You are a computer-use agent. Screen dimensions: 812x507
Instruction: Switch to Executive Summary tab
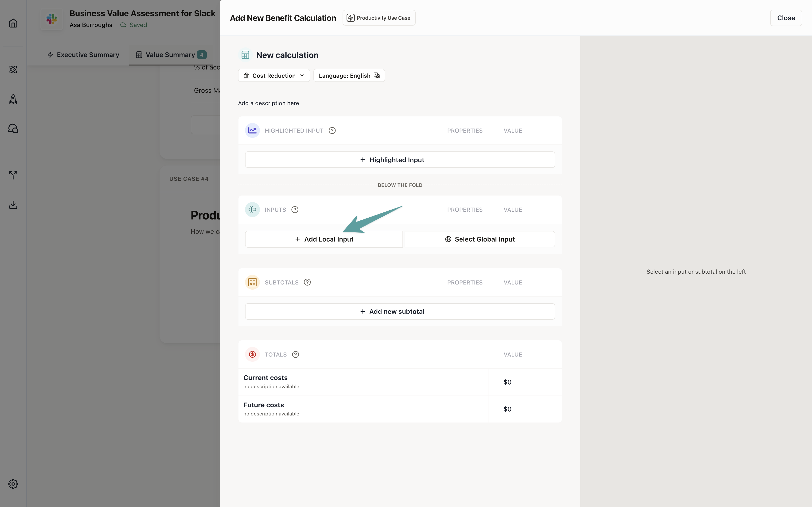(x=83, y=55)
